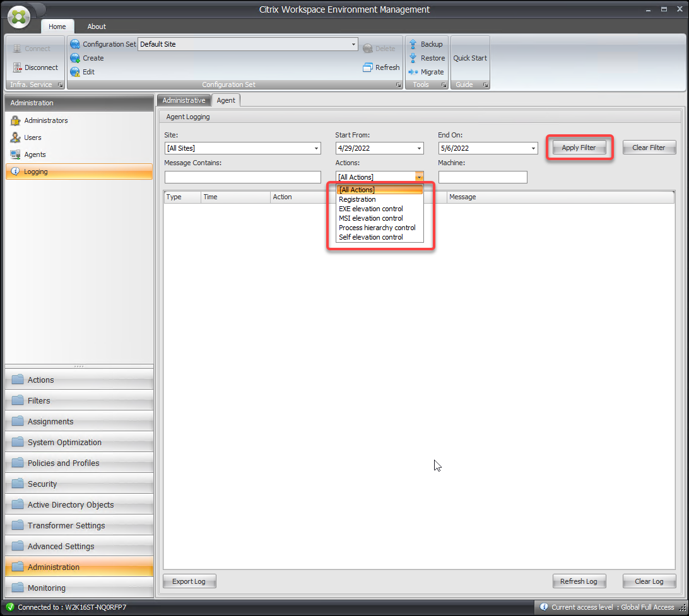The image size is (689, 616).
Task: Open the End On date dropdown
Action: click(533, 149)
